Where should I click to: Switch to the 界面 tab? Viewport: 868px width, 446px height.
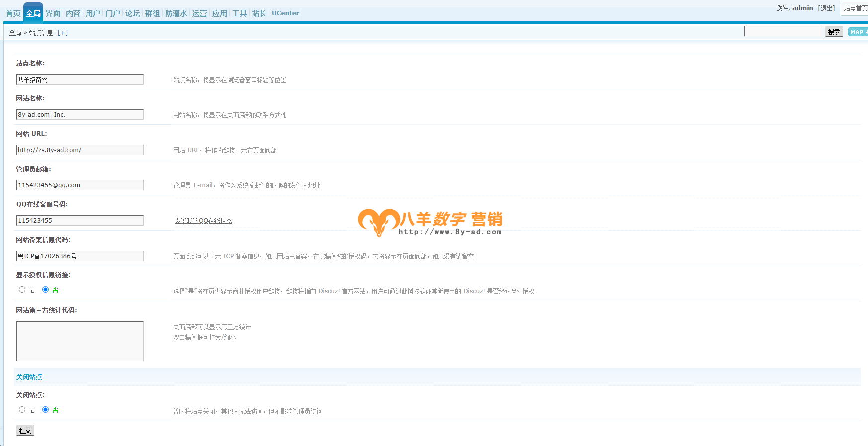(x=53, y=13)
